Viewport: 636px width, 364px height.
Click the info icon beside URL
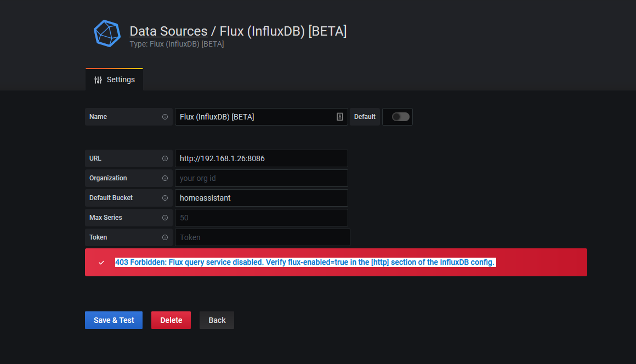tap(165, 158)
